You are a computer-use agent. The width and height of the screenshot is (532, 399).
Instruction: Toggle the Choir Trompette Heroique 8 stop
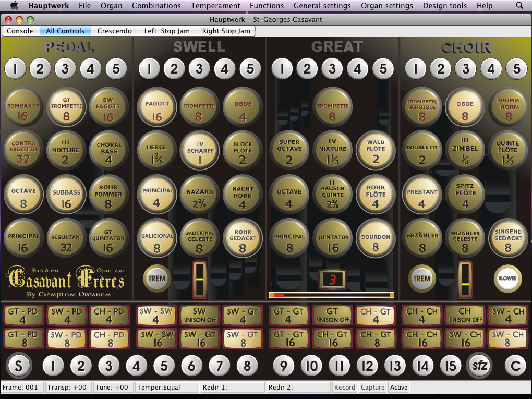(x=422, y=107)
